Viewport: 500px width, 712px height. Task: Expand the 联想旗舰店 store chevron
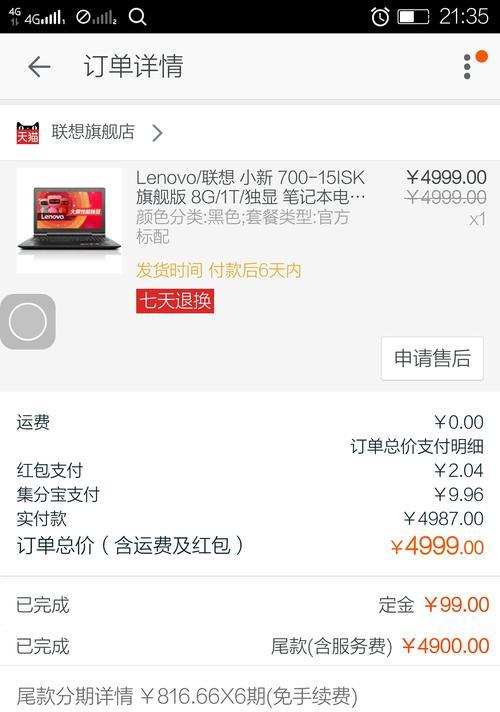click(157, 133)
